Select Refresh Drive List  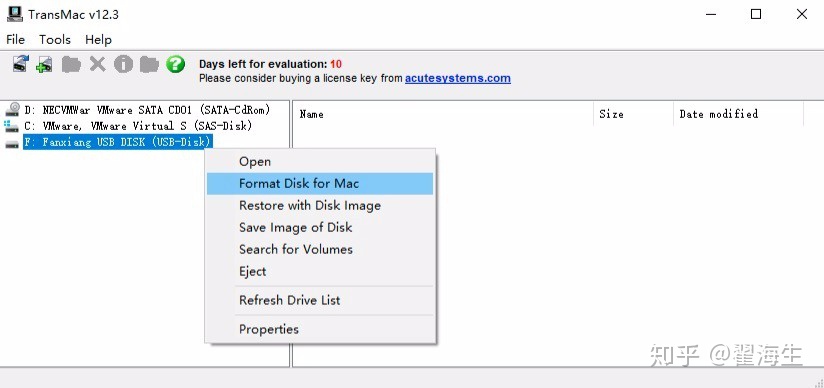[320, 300]
